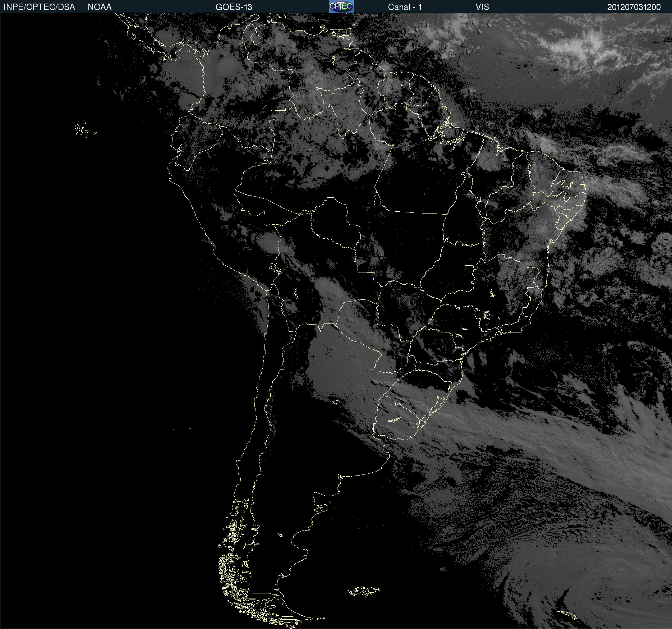Screen dimensions: 672x629
Task: Click the 201207031200 timestamp
Action: (634, 7)
